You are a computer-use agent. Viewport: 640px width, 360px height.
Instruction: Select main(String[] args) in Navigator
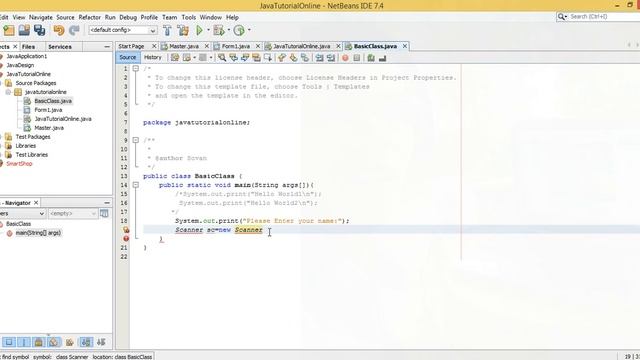(38, 233)
